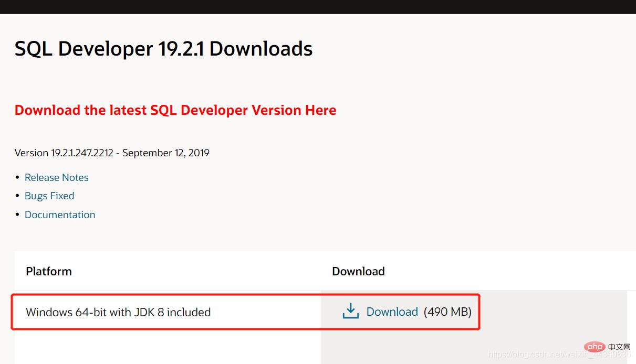Click the bullet point before Documentation
Screen dimensions: 636x364
18,215
